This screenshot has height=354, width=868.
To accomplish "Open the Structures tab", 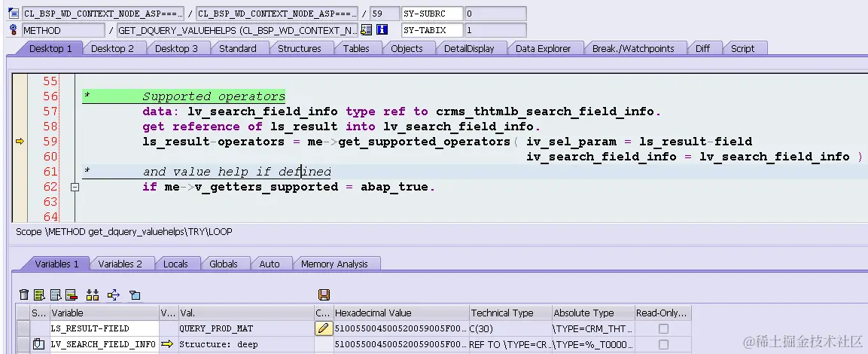I will point(299,49).
